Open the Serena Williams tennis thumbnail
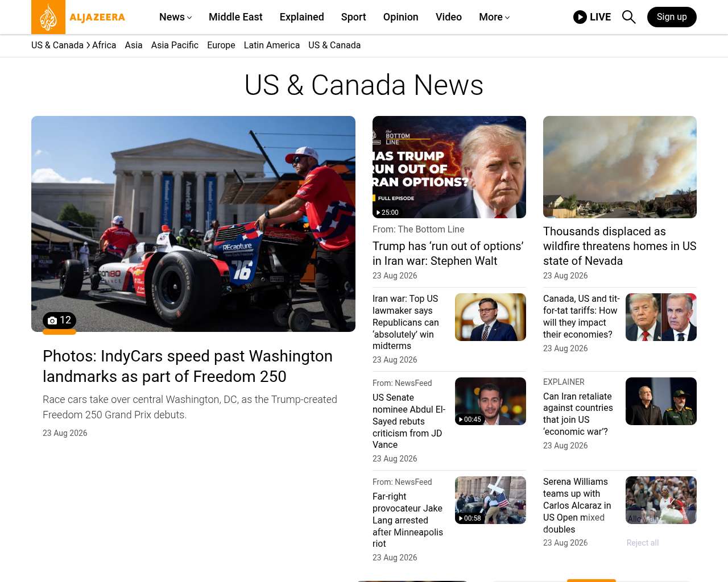This screenshot has width=728, height=582. 661,500
